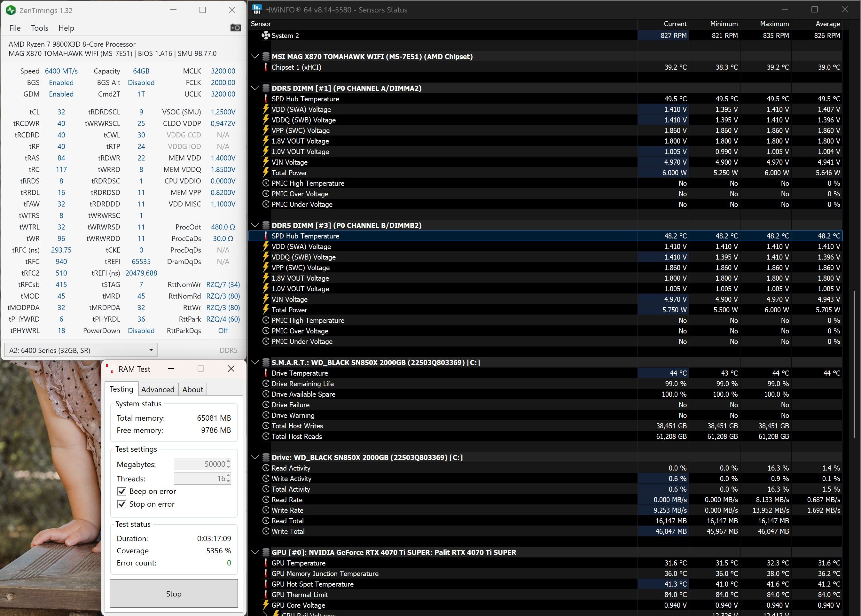Select the SPD Hub Temperature row in DIMM [#3]

(x=545, y=236)
